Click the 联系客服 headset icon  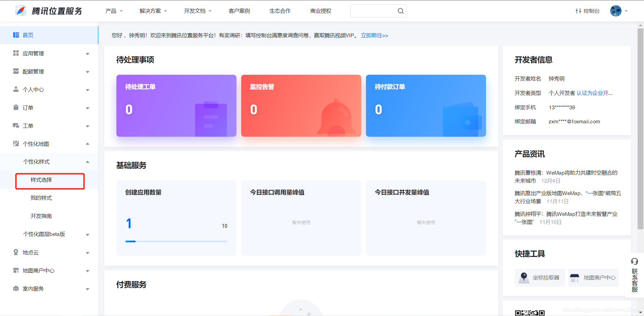(635, 261)
